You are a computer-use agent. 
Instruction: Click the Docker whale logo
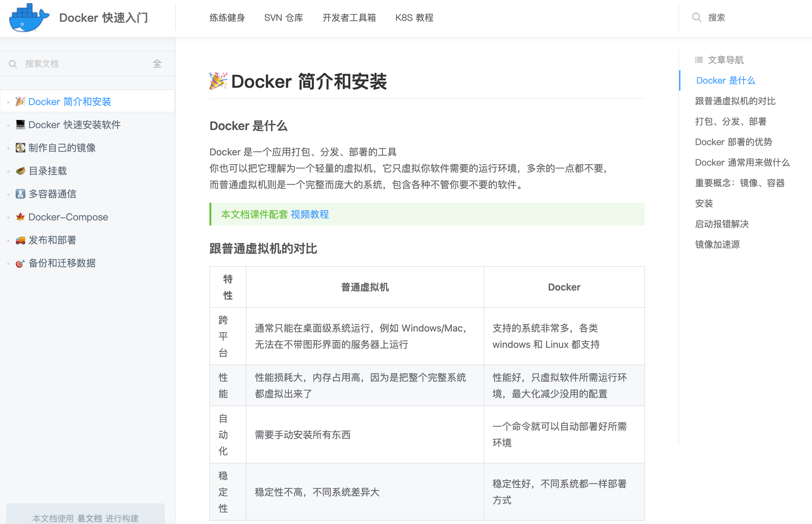29,17
